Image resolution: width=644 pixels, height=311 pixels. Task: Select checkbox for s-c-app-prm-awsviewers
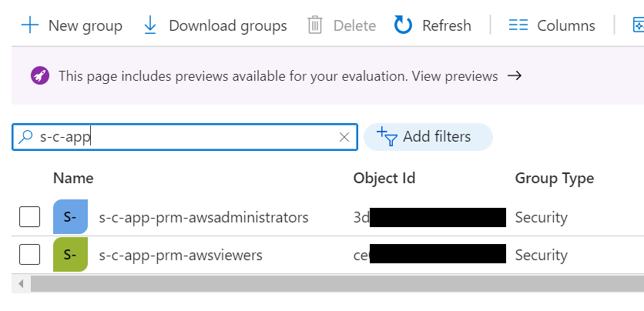pos(29,255)
